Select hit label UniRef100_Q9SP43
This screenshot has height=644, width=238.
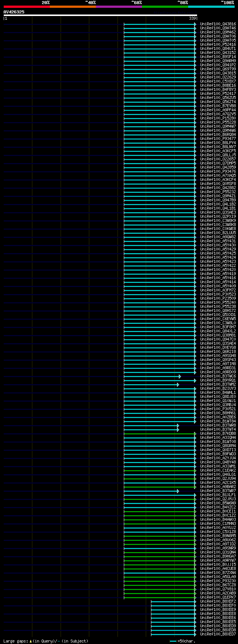[218, 360]
